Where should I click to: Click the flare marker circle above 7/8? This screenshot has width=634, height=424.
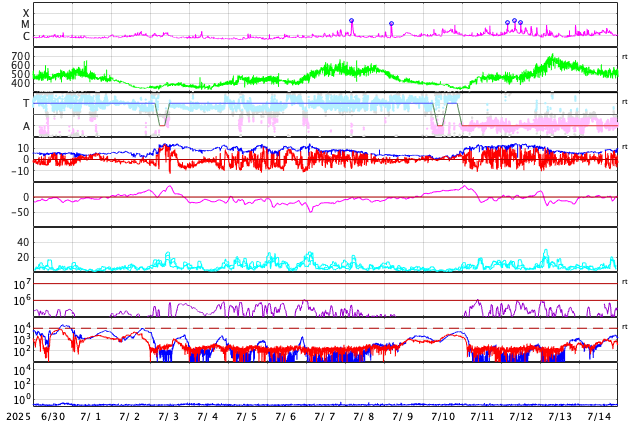[x=351, y=21]
